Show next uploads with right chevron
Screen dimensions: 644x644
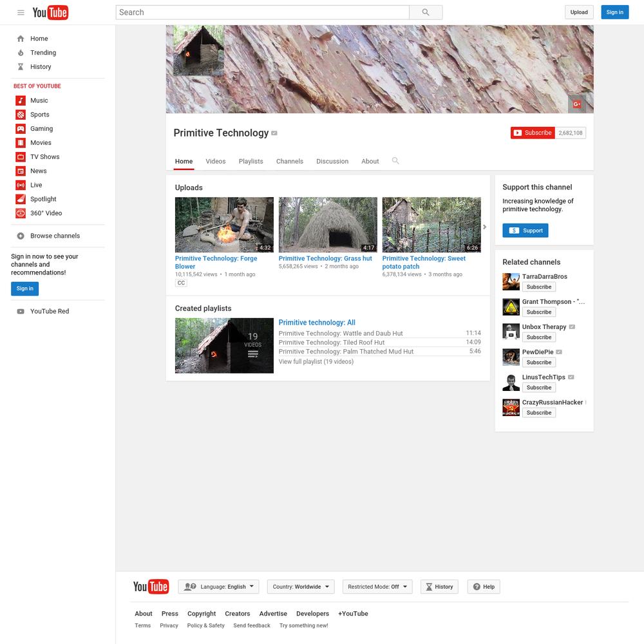point(485,227)
